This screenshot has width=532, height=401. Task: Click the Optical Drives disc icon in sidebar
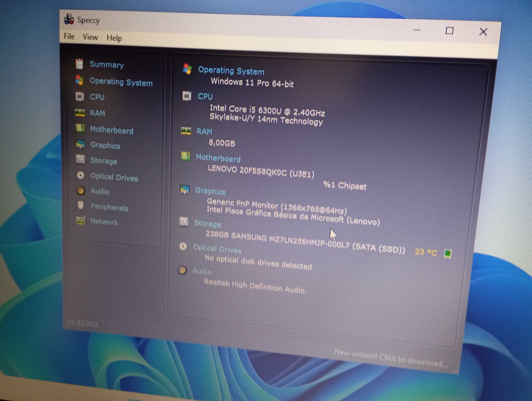point(81,175)
